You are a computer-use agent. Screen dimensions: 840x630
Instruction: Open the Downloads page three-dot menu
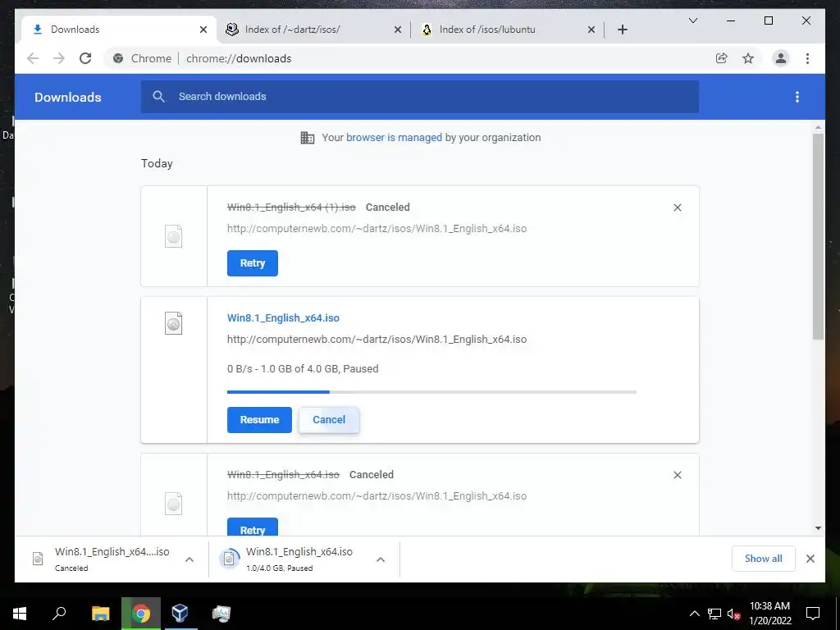pos(797,97)
